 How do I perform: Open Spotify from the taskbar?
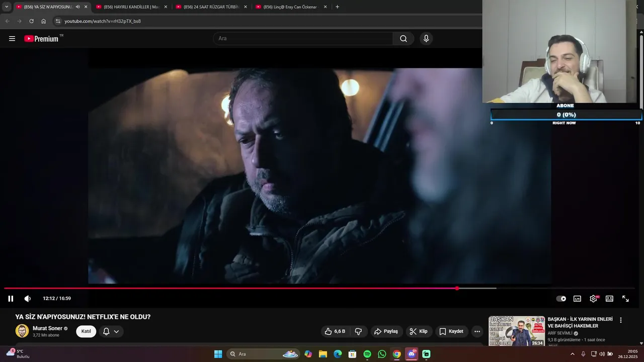point(367,354)
